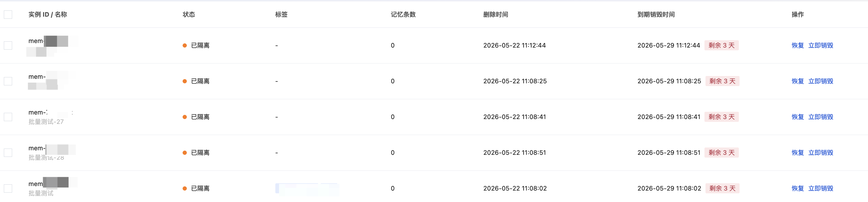
Task: Restore the instance deleted at 11:08:25
Action: 798,81
